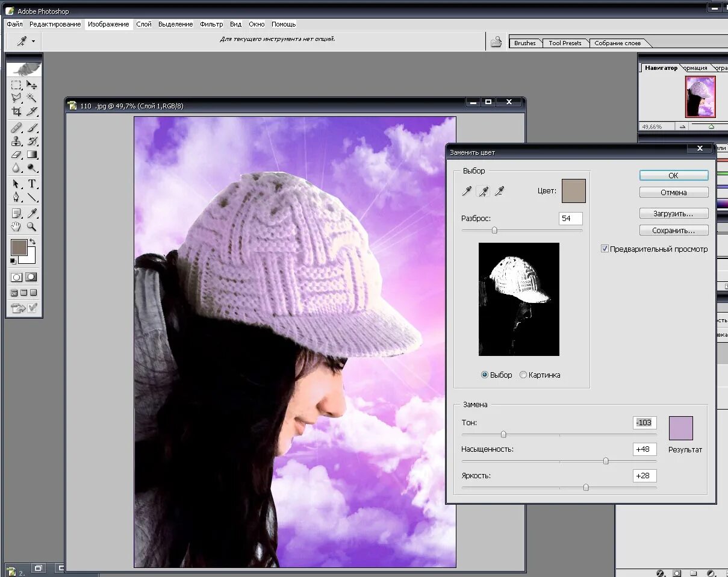The image size is (728, 577).
Task: Zoom out using Navigator small mountains button
Action: click(683, 126)
